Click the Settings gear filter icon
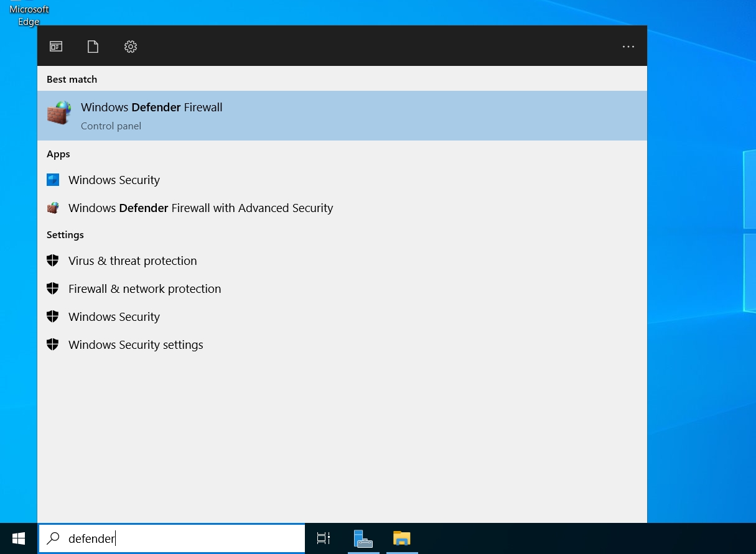The height and width of the screenshot is (554, 756). tap(130, 47)
